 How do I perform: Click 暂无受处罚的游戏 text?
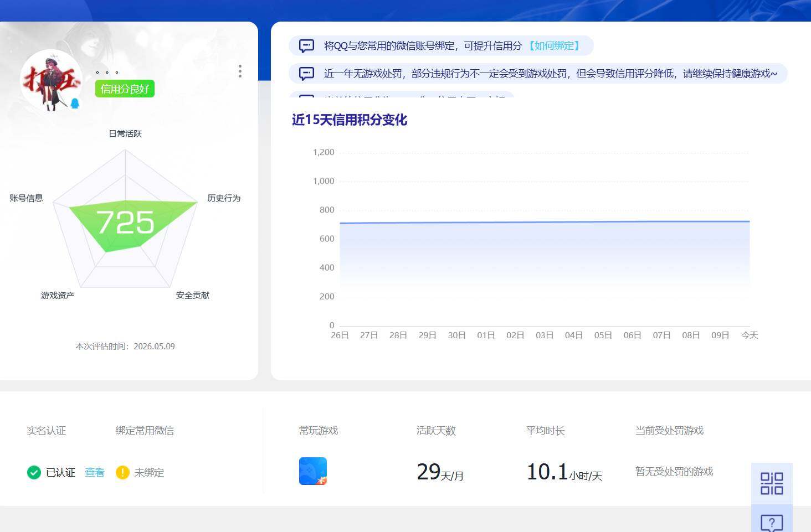(674, 471)
